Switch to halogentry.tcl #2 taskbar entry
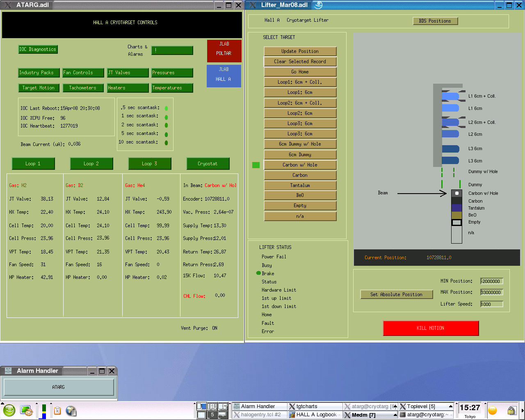 coord(259,415)
